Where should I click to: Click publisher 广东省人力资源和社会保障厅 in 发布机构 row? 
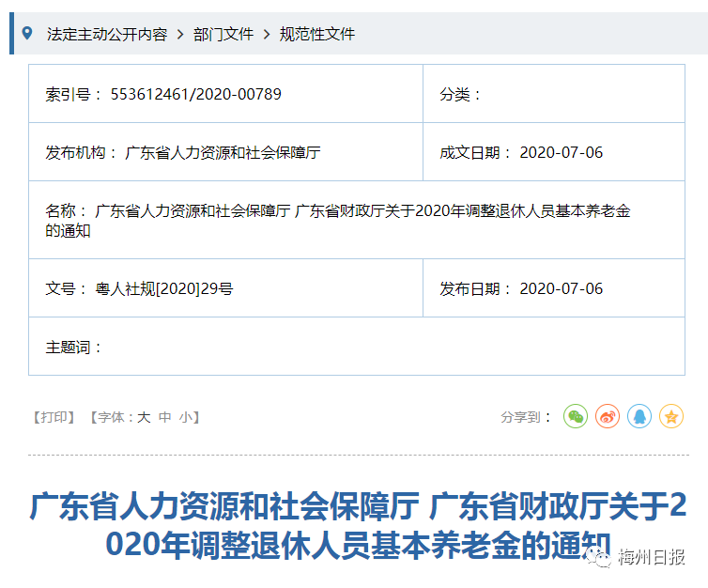[223, 153]
